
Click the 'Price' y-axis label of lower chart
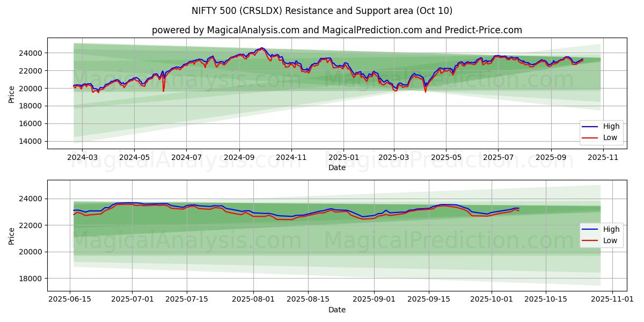(x=12, y=235)
